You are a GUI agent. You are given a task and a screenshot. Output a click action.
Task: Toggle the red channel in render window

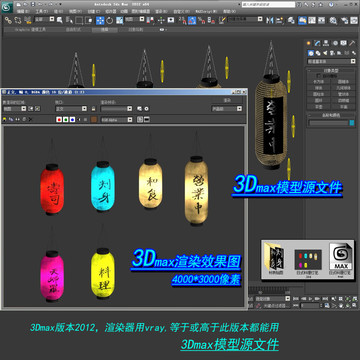[59, 119]
